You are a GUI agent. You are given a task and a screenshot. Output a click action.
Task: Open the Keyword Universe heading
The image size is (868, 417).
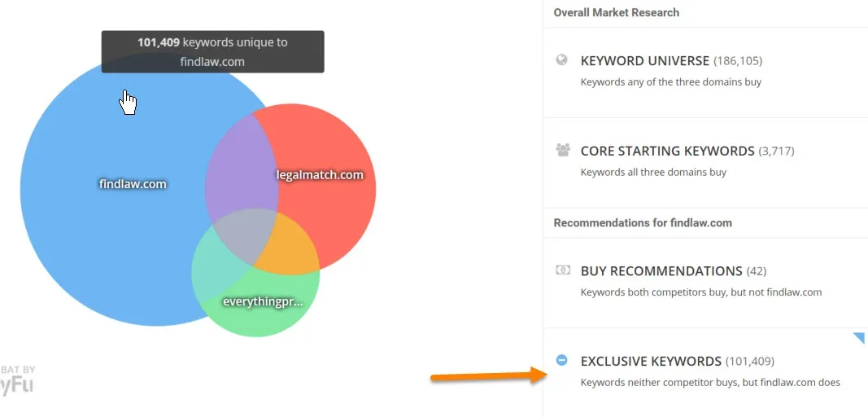(x=646, y=61)
